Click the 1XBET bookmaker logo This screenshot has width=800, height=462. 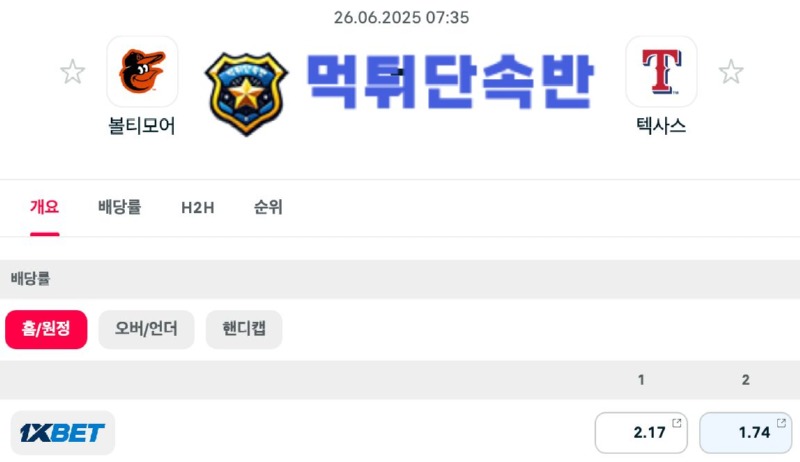(x=62, y=433)
